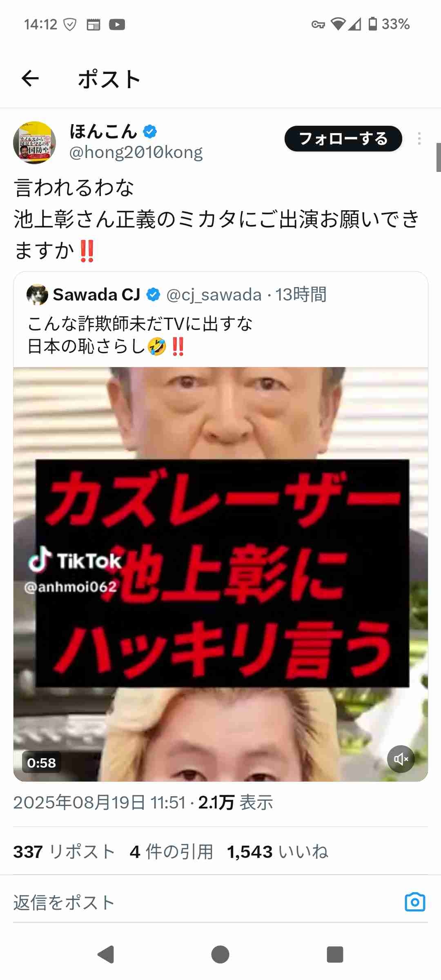
Task: Tap the Android recent apps square
Action: pyautogui.click(x=335, y=954)
